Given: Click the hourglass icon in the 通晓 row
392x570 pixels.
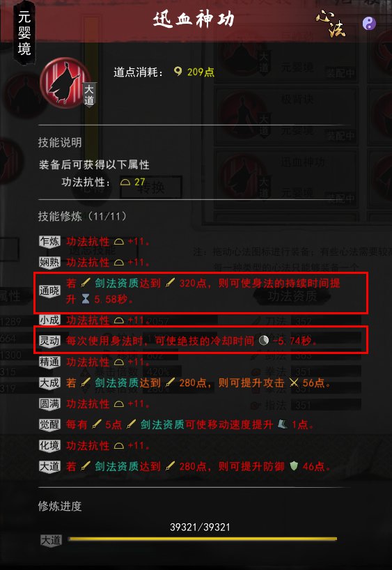Looking at the screenshot, I should (86, 299).
